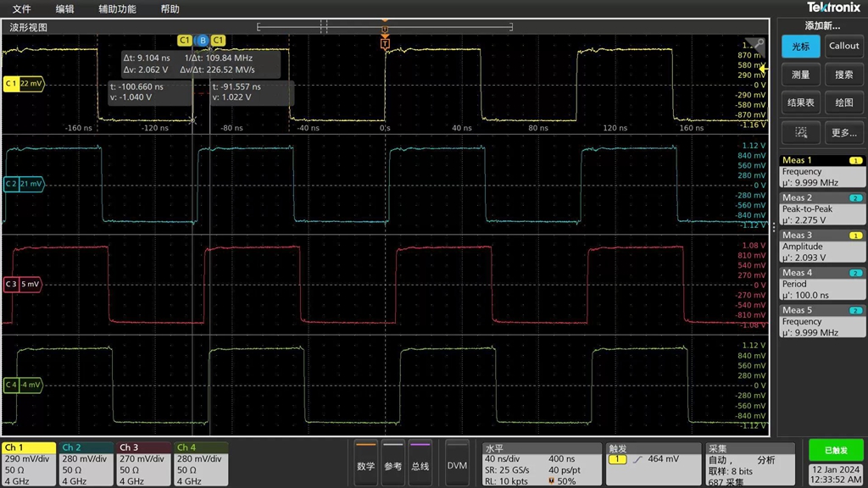Click the draw-on-screen tool icon at top-right of waveform

[757, 45]
